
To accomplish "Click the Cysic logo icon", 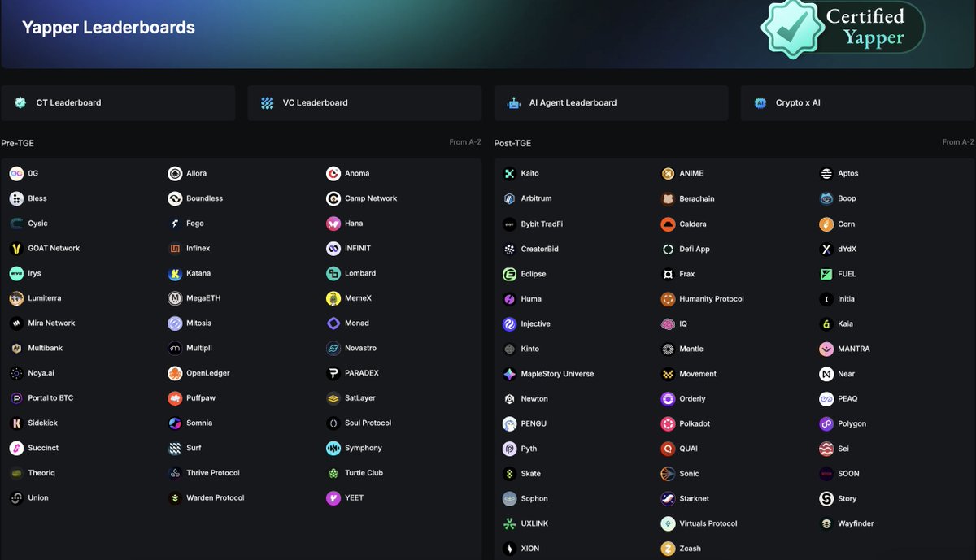I will tap(16, 224).
